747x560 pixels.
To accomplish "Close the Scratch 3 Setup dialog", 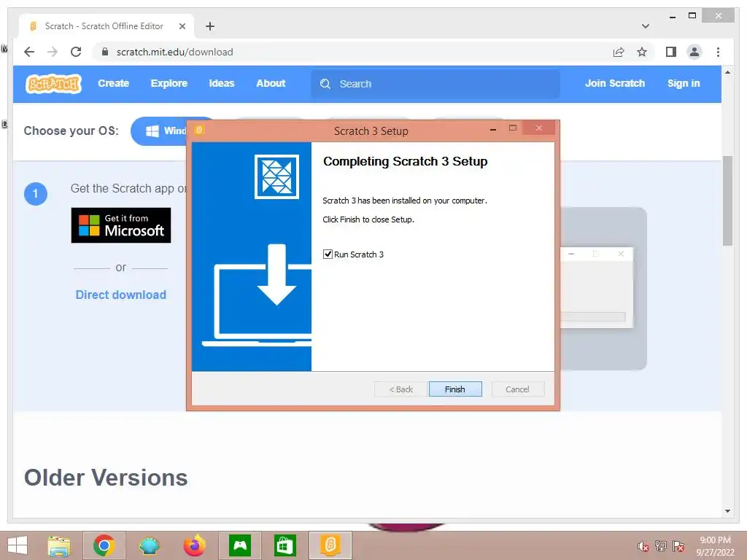I will click(x=539, y=128).
